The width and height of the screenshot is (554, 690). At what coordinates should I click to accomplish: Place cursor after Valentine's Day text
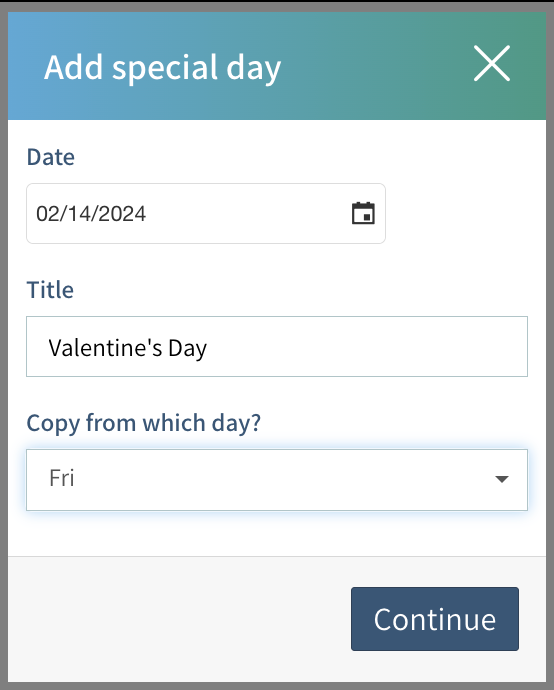click(x=208, y=348)
